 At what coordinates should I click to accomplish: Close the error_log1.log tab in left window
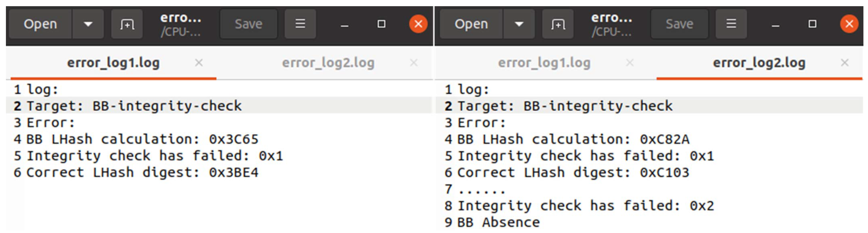[x=199, y=63]
